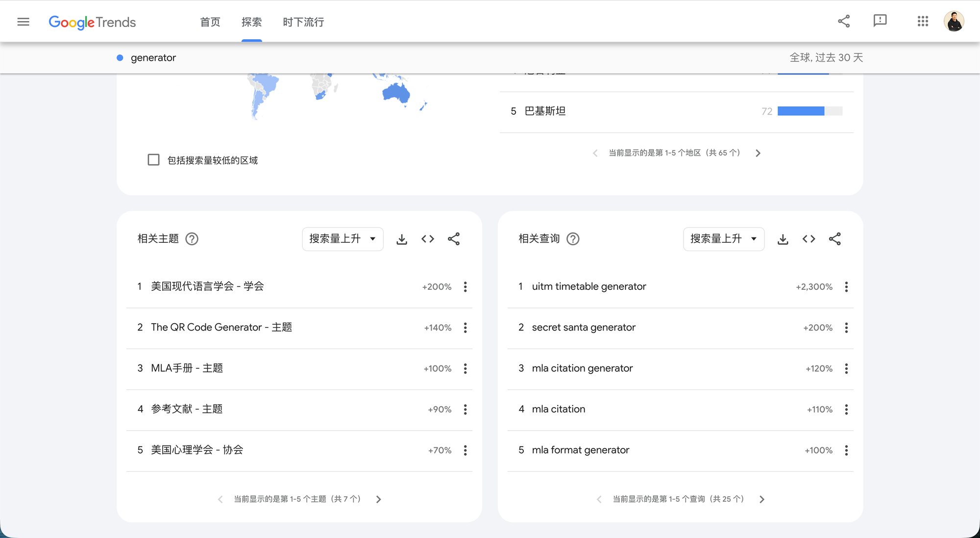Open more options for secret santa generator
The width and height of the screenshot is (980, 538).
point(846,328)
